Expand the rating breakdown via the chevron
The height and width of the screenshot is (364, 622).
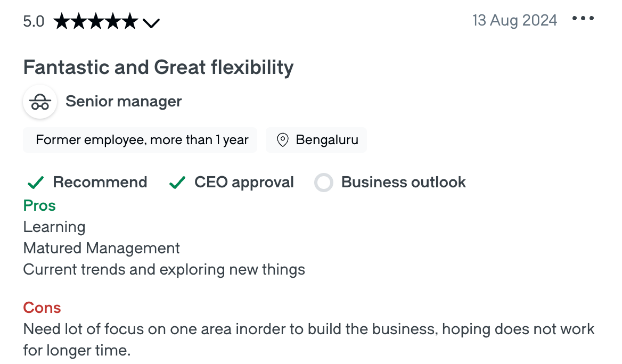coord(152,22)
